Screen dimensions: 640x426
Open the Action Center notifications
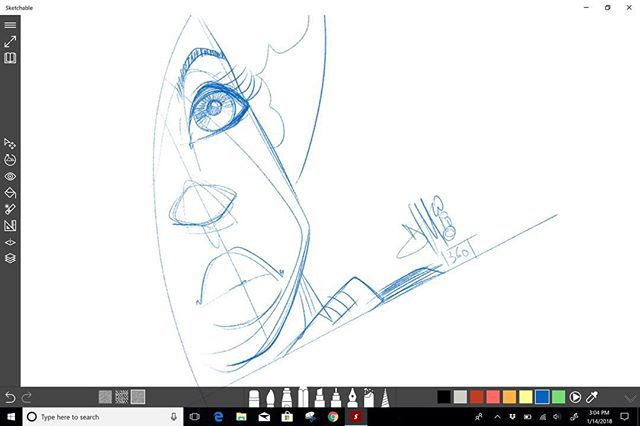pyautogui.click(x=624, y=417)
